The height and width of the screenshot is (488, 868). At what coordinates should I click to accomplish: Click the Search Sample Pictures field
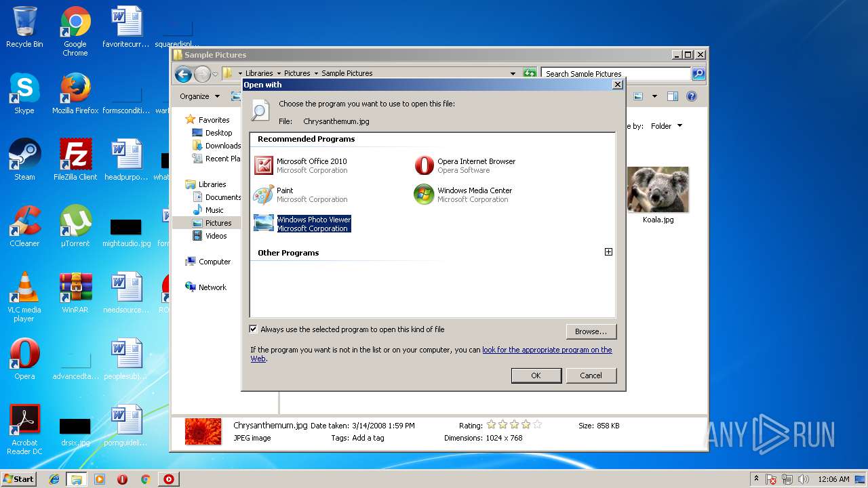coord(616,73)
